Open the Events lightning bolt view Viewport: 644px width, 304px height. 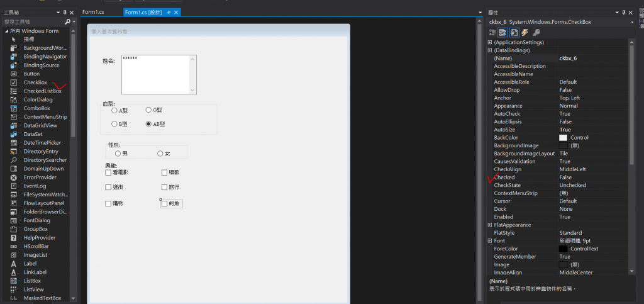tap(524, 33)
